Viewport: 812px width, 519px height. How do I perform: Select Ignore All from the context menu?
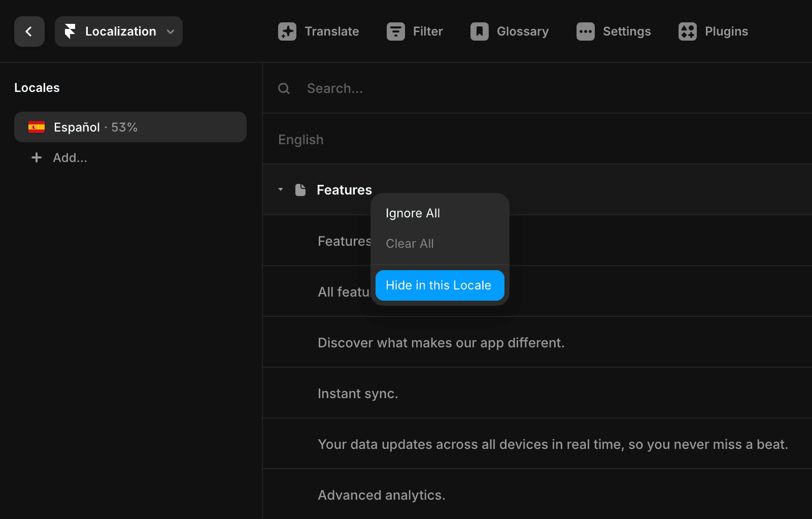(x=412, y=213)
